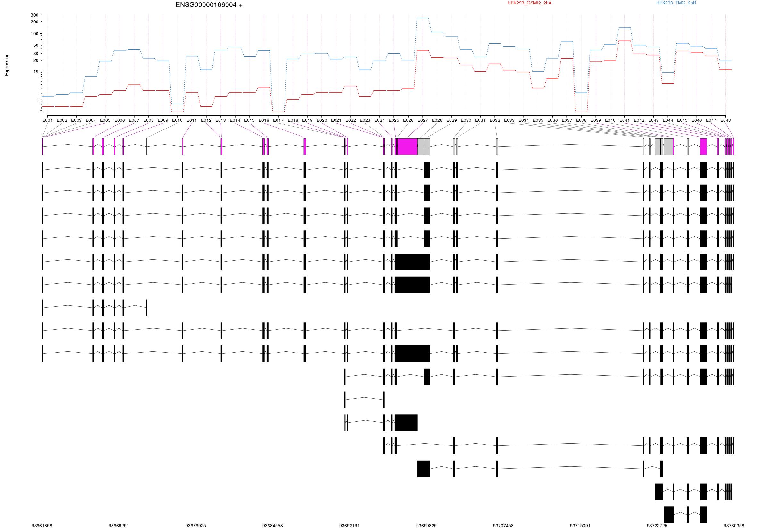Click exon bin label E004
Image resolution: width=769 pixels, height=532 pixels.
(91, 120)
